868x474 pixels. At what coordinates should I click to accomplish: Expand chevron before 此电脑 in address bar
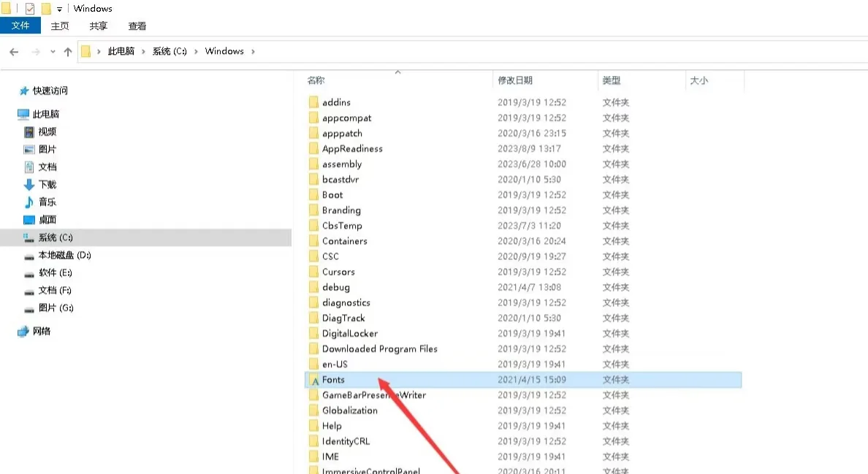coord(99,51)
